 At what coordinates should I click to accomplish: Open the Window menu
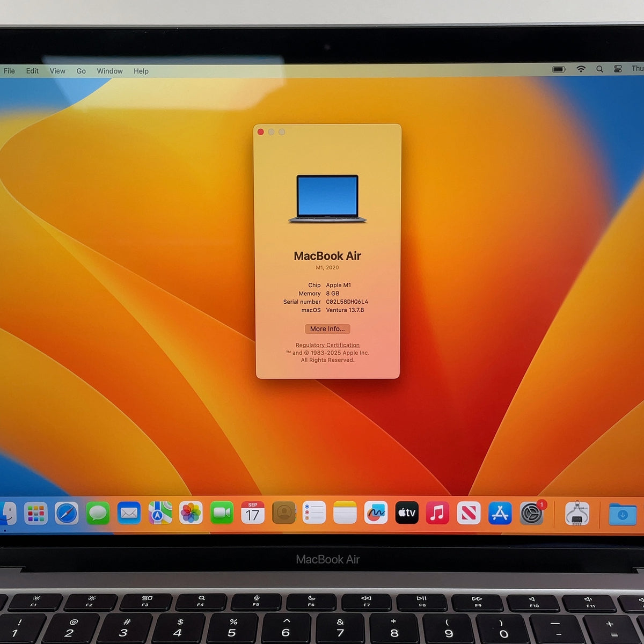pos(109,71)
